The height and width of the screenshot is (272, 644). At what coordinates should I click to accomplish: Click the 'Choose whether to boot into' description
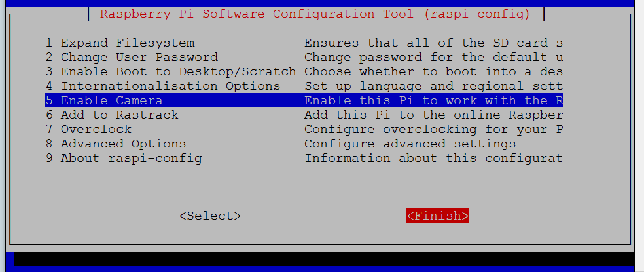[434, 71]
